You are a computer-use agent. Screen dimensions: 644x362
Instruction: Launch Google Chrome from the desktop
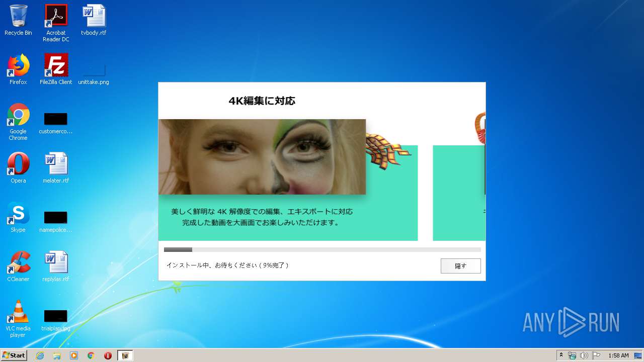coord(18,122)
